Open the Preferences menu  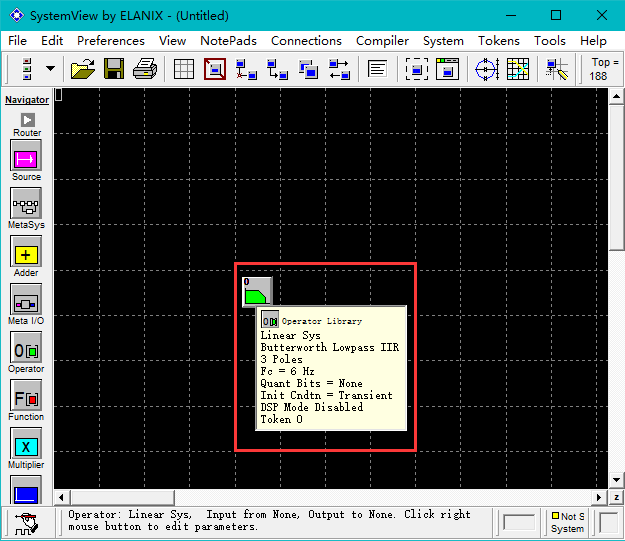(110, 41)
